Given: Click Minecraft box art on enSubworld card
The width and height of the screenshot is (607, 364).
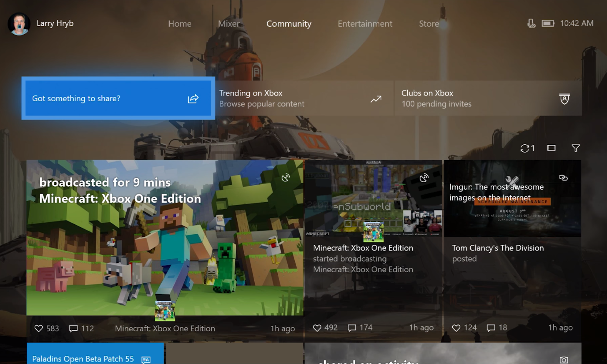Looking at the screenshot, I should pyautogui.click(x=373, y=232).
